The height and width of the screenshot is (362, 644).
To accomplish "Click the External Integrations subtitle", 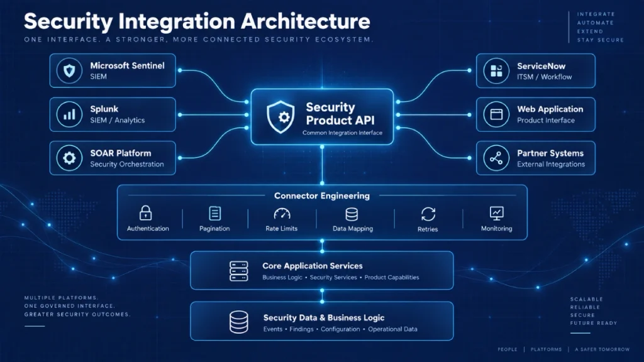I will 551,164.
